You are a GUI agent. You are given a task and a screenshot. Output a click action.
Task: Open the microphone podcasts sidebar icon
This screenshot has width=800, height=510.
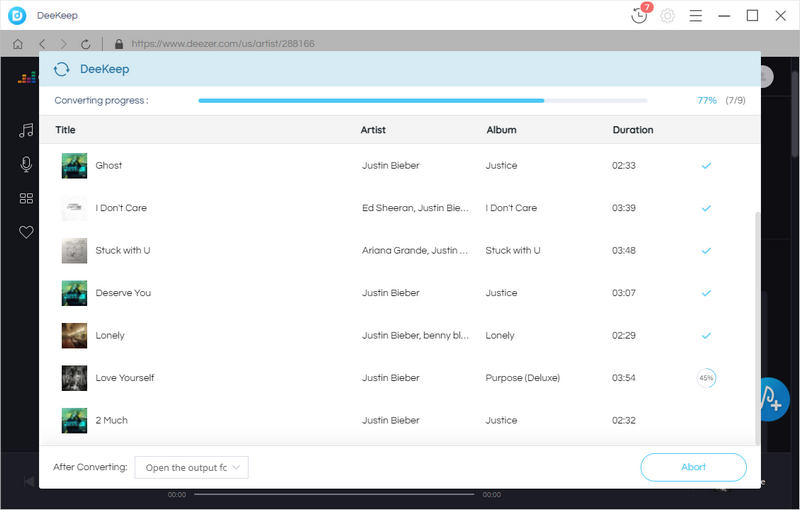coord(26,164)
